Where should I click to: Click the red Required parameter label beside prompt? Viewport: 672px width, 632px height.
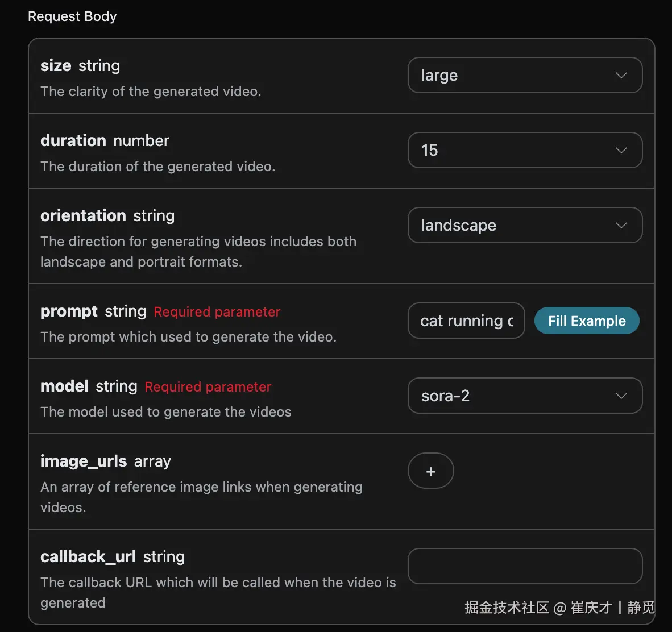click(x=217, y=312)
